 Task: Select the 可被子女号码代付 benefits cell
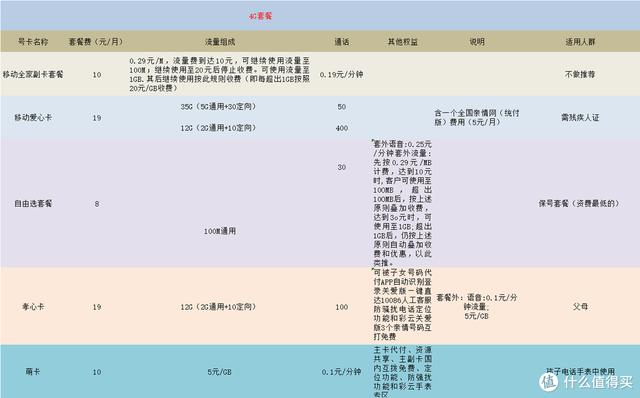[402, 305]
